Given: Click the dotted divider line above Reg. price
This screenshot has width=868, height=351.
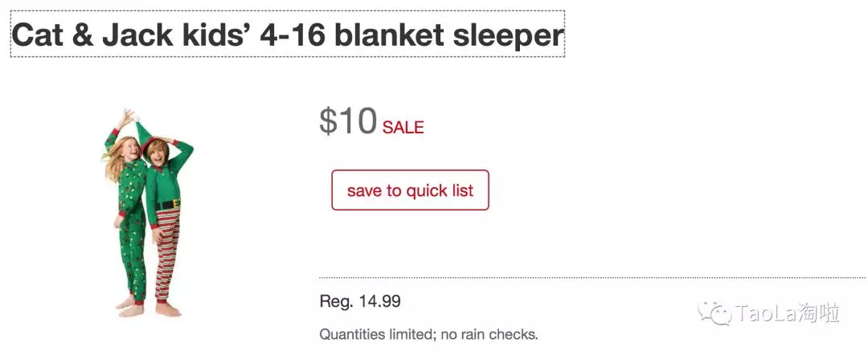Looking at the screenshot, I should [592, 277].
